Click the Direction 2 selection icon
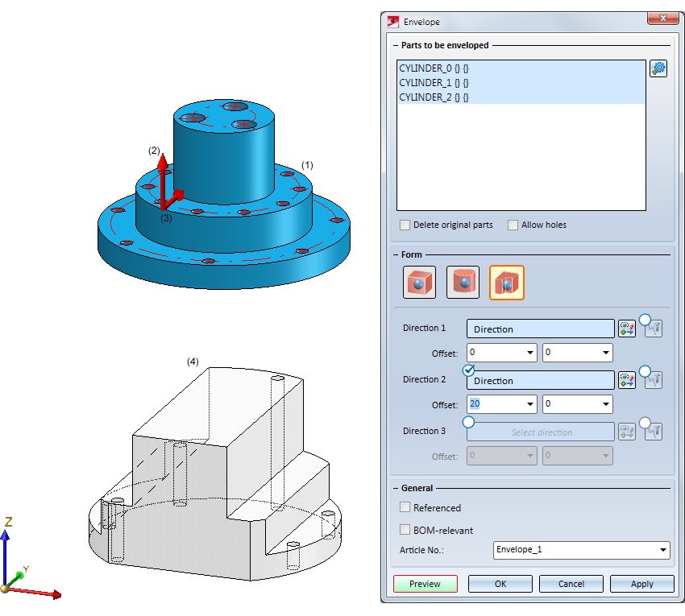The image size is (685, 616). tap(626, 380)
